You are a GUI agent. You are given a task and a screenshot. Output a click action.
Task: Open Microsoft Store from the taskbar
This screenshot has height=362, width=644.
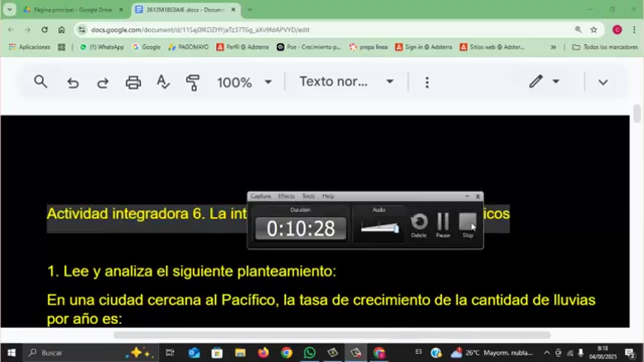(x=217, y=353)
